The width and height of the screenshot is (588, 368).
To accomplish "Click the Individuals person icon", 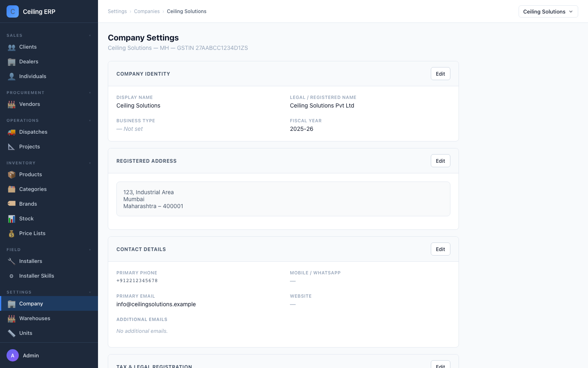I will [11, 76].
